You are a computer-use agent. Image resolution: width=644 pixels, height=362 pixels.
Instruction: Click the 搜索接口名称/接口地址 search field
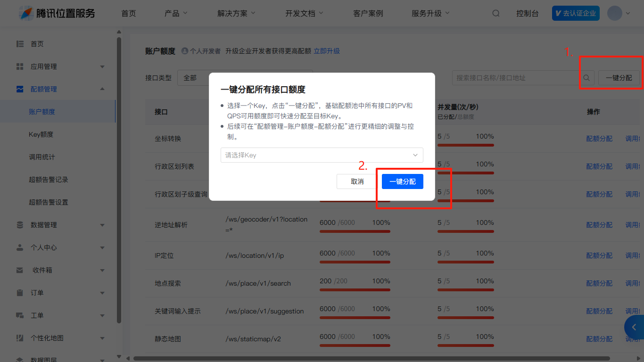516,78
